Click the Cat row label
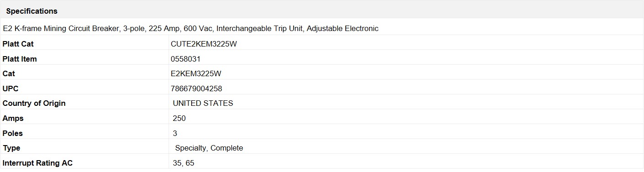The image size is (644, 172). coord(9,73)
